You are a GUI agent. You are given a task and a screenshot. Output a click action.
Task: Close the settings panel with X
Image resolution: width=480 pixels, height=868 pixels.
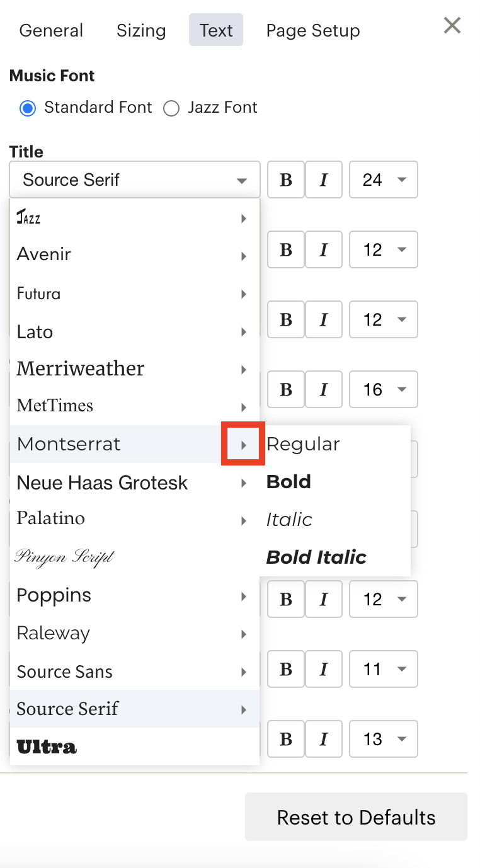(452, 26)
